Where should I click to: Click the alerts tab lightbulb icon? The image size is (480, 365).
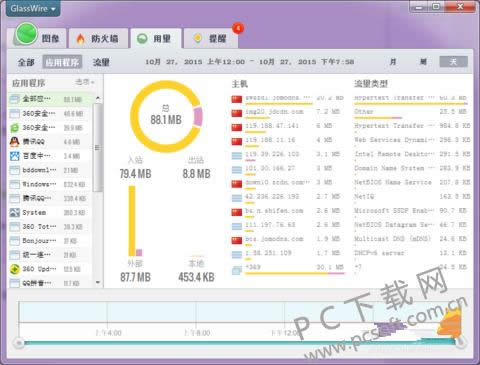(x=198, y=38)
